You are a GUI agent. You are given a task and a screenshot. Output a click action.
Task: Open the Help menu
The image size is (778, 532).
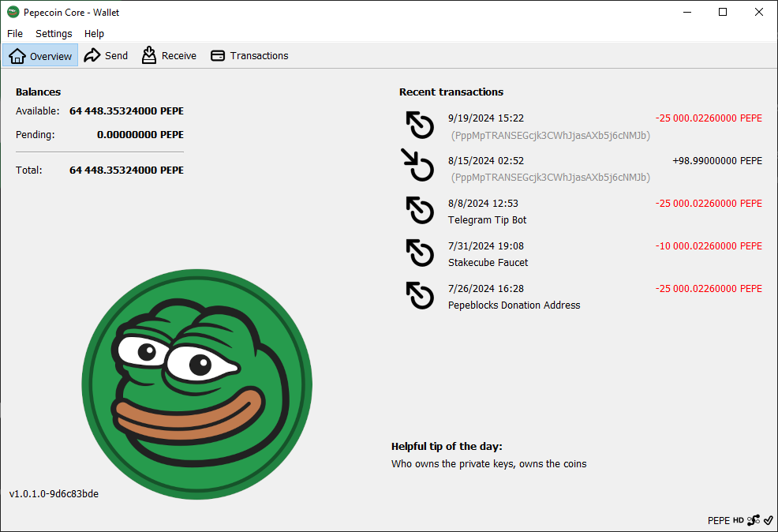tap(94, 33)
